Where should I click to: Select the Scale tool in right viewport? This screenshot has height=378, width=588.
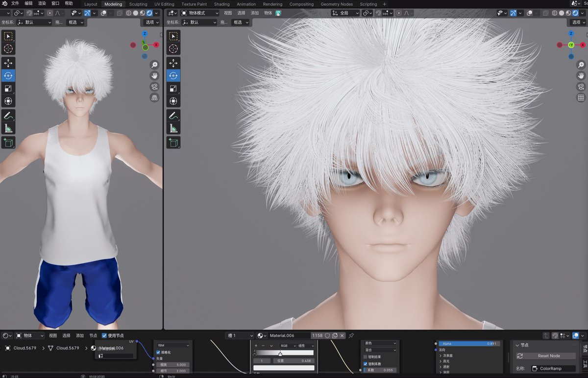(173, 89)
